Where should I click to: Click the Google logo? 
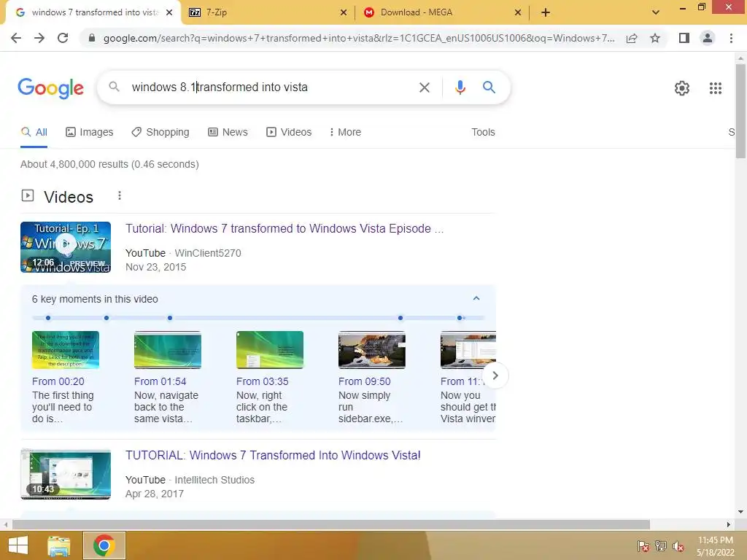click(x=50, y=88)
